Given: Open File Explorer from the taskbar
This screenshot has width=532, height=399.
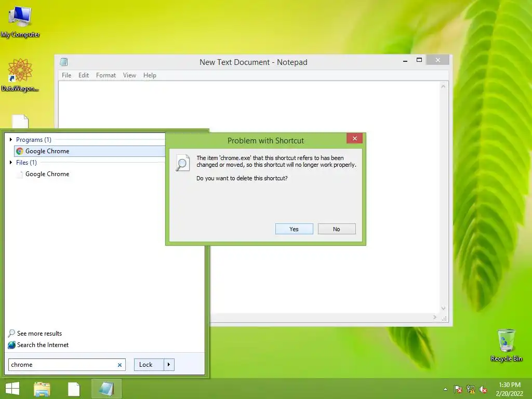Looking at the screenshot, I should click(42, 389).
